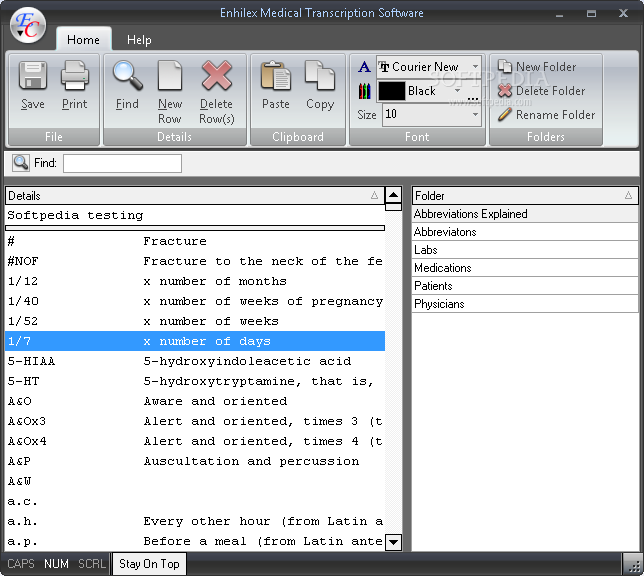
Task: Click the Print printer icon
Action: tap(74, 76)
